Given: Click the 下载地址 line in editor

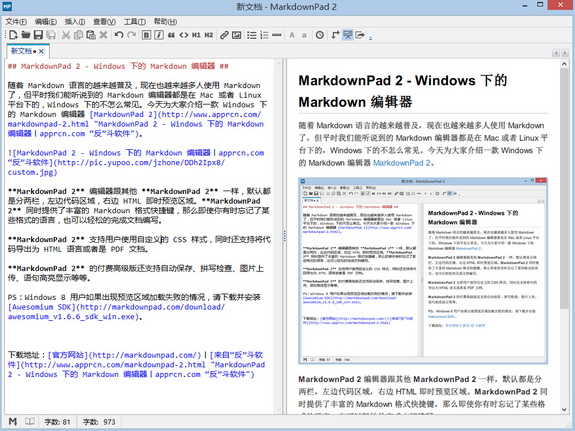Looking at the screenshot, I should tap(136, 355).
